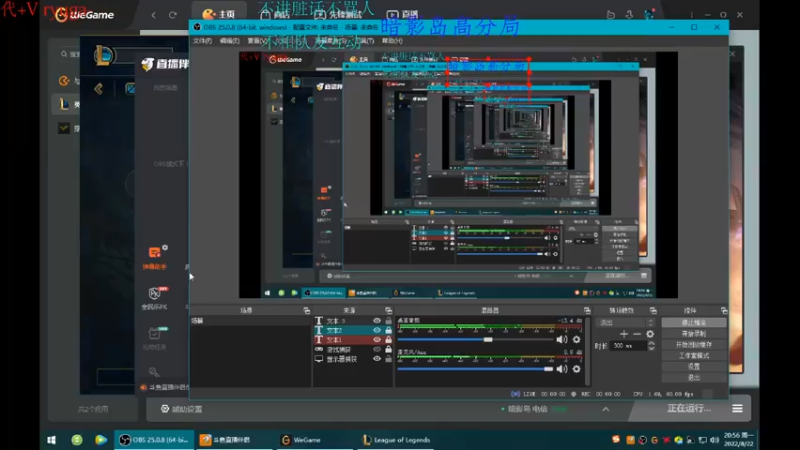Toggle the lock on 文本 3 source
The image size is (800, 450).
tap(388, 320)
